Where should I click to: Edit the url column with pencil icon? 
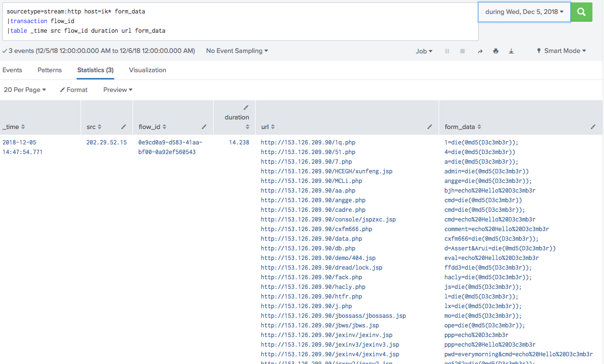(x=430, y=127)
